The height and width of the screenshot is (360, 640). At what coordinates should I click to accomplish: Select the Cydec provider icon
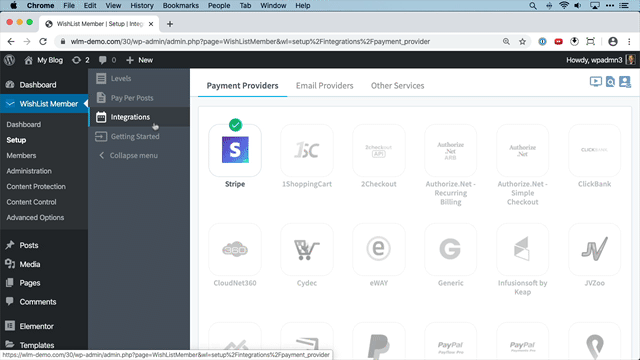point(307,249)
